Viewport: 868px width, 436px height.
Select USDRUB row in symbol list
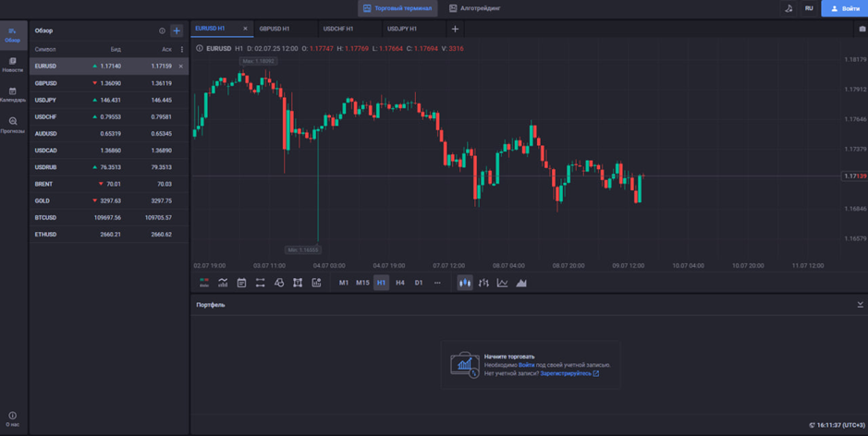pos(109,167)
